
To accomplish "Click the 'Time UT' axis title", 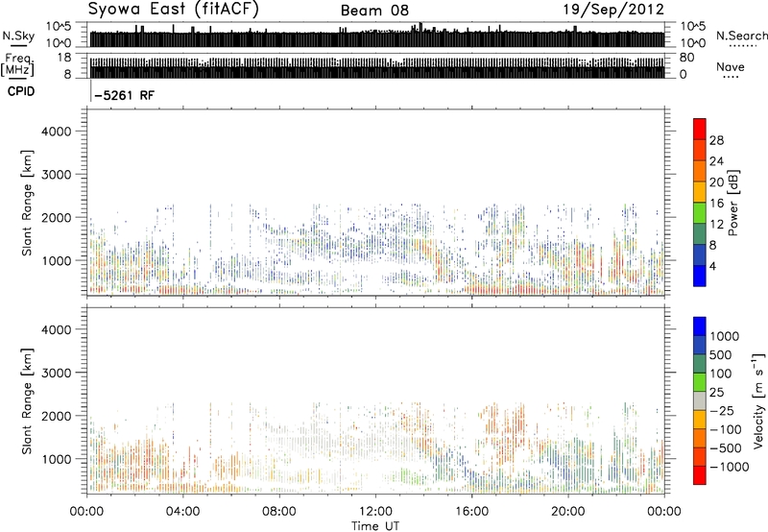I will tap(375, 526).
